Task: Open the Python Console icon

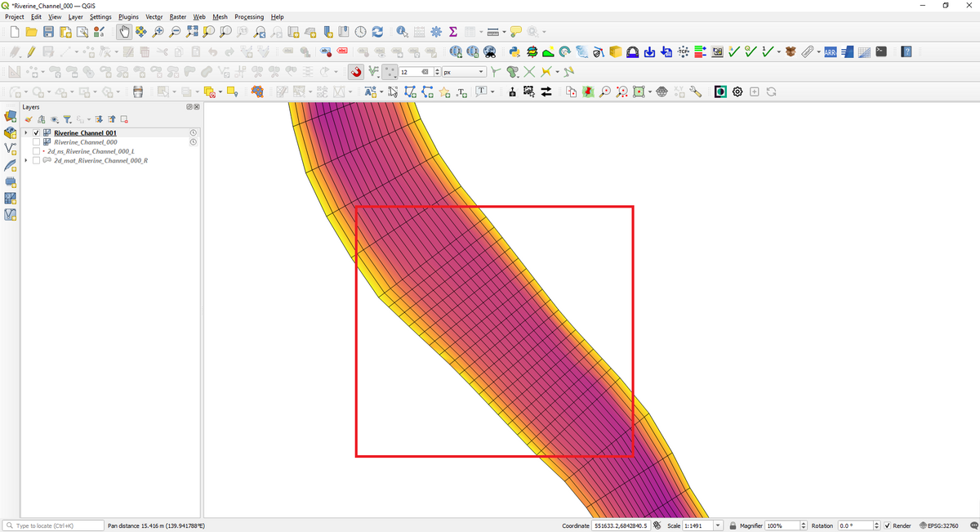Action: click(x=514, y=52)
